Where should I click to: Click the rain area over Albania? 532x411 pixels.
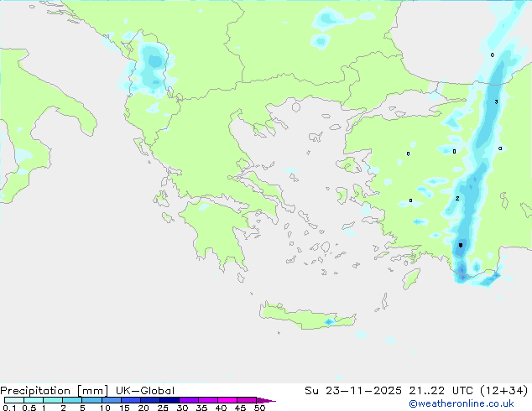pos(152,68)
